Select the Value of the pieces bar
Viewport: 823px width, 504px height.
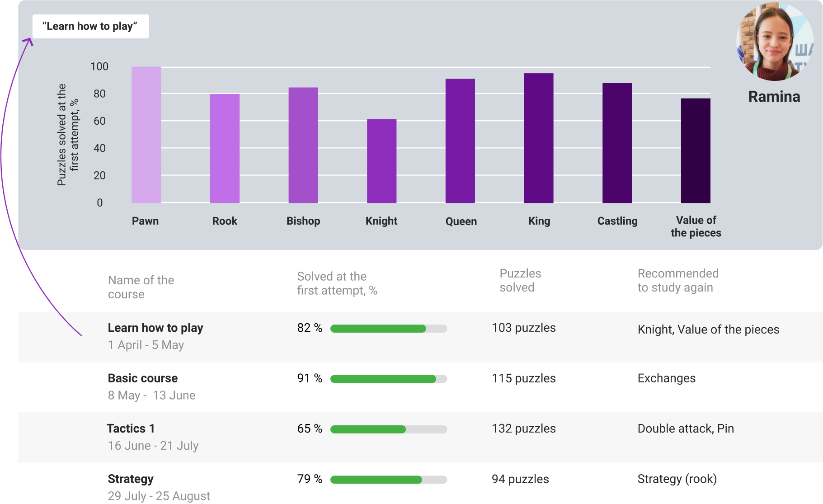(696, 151)
